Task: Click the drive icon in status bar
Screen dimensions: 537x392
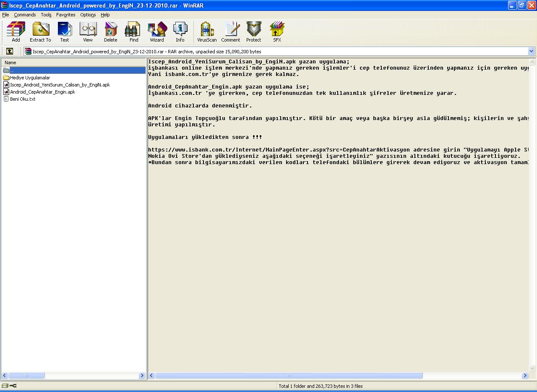Action: coord(5,386)
